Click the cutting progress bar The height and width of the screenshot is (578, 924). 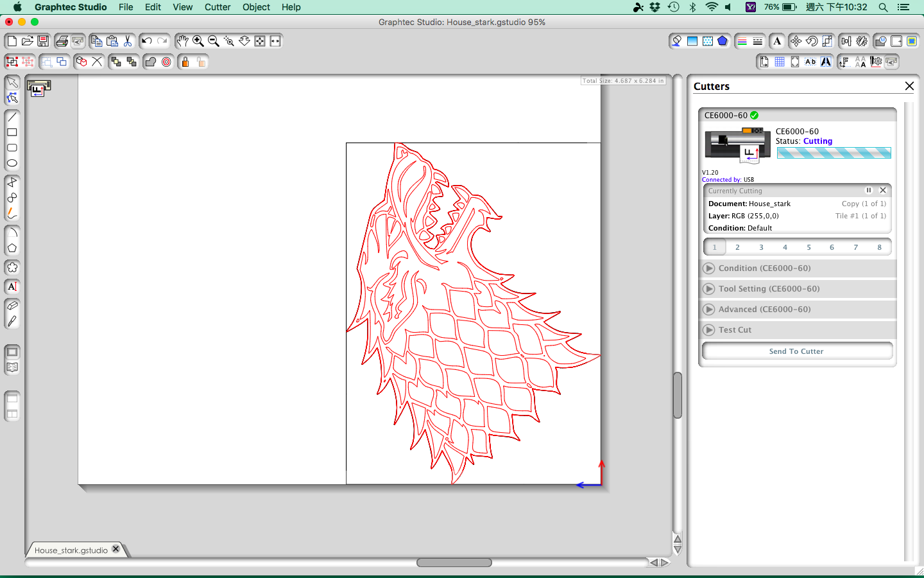tap(834, 153)
